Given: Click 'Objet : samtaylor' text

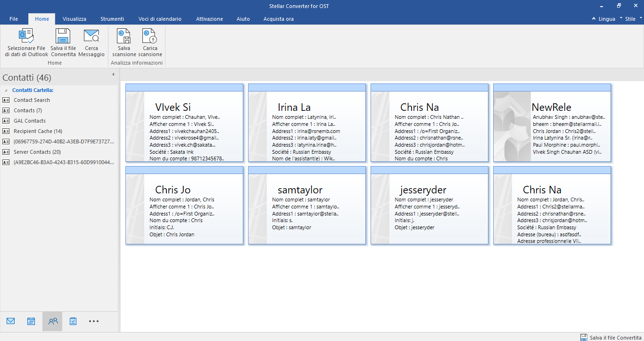Looking at the screenshot, I should click(x=291, y=227).
